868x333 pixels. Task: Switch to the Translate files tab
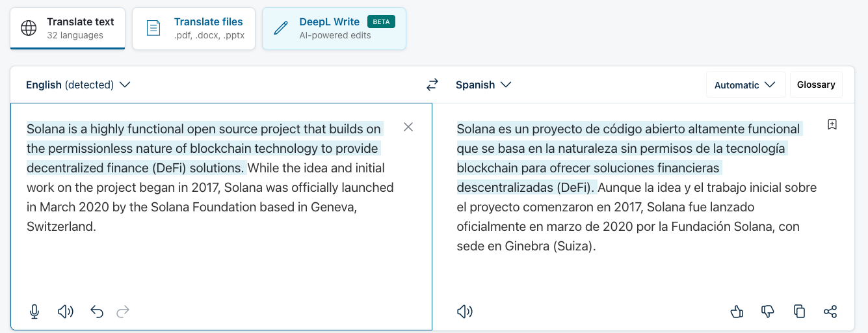194,29
